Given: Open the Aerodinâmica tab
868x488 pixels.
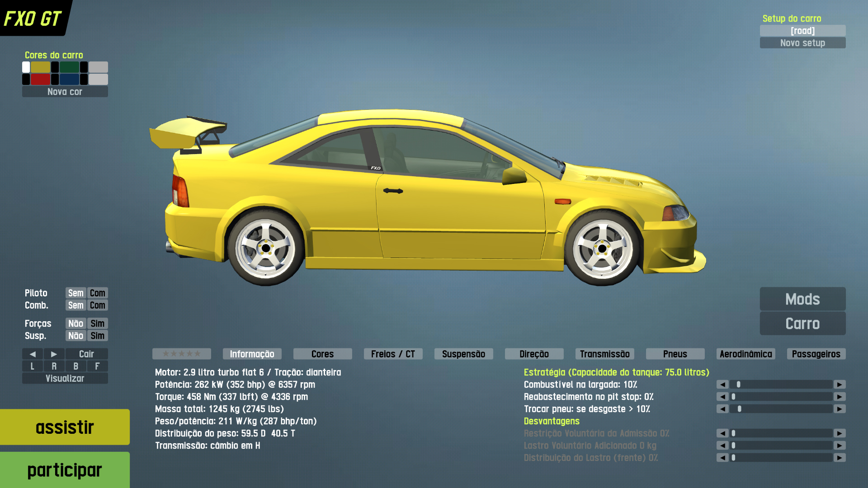Looking at the screenshot, I should point(745,354).
